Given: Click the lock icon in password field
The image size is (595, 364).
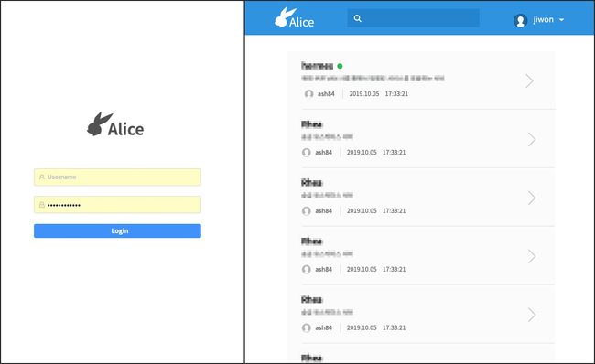Looking at the screenshot, I should pyautogui.click(x=42, y=205).
